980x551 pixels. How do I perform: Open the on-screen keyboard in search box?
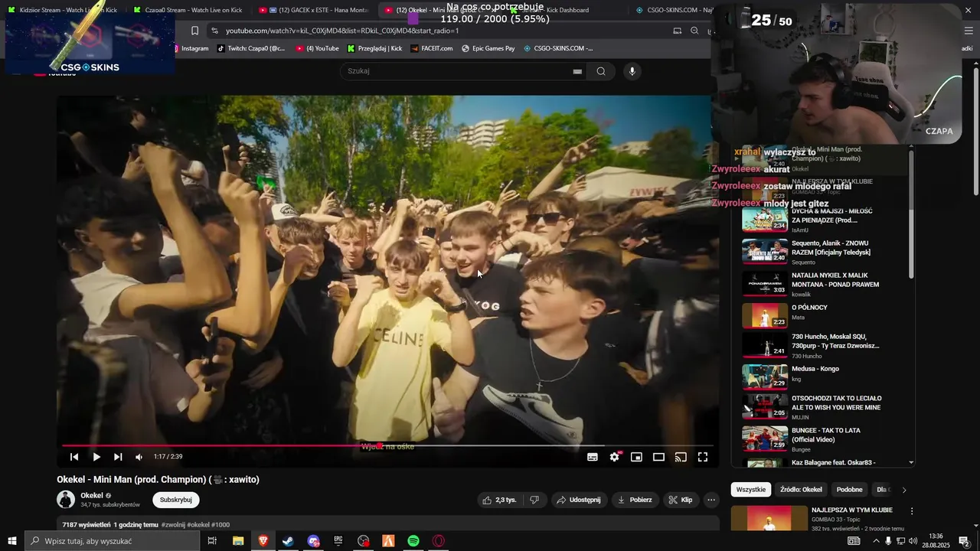click(x=577, y=71)
